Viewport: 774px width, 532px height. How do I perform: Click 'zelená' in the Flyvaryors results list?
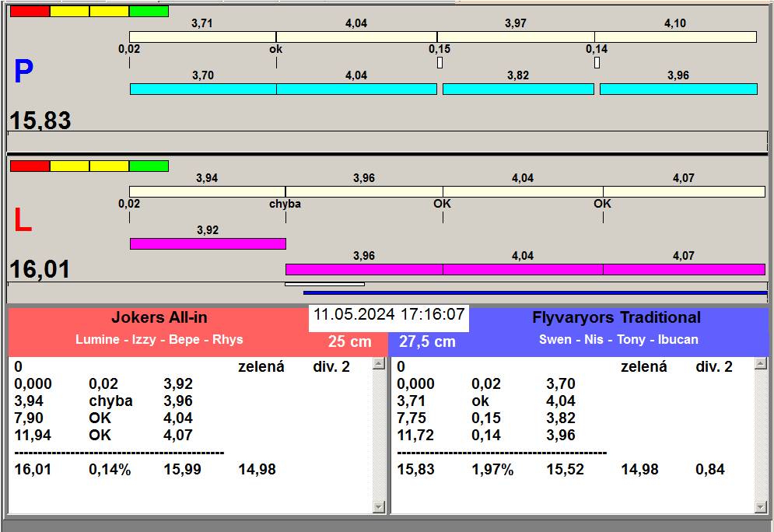[643, 366]
